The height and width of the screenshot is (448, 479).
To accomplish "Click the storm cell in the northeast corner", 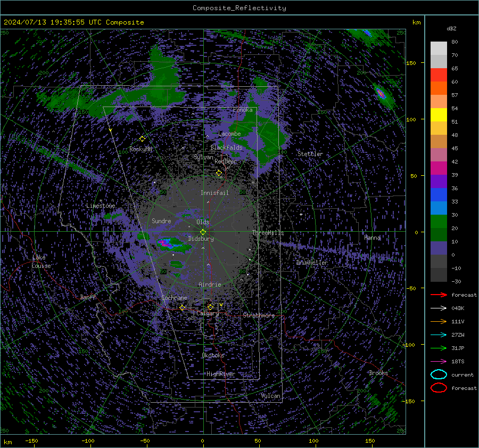I will [381, 93].
